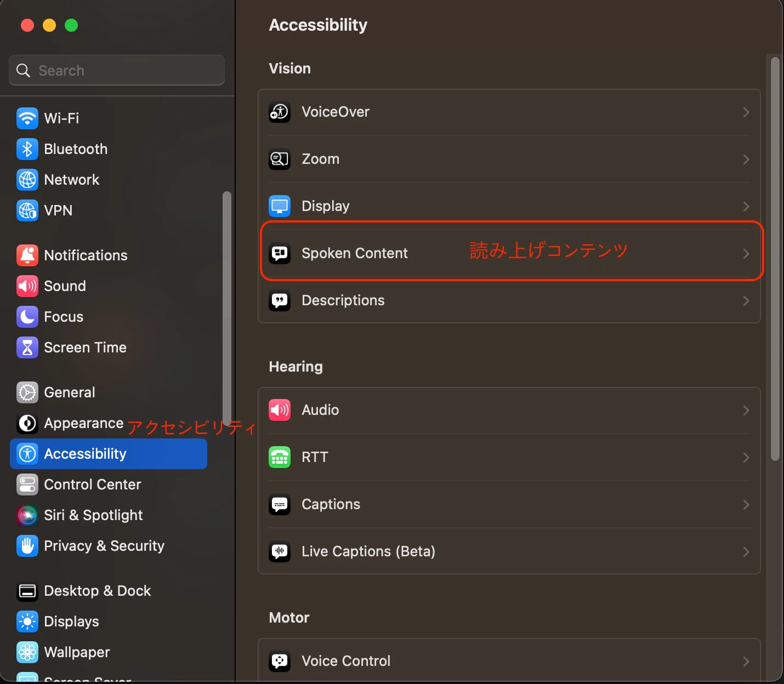Expand the Live Captions (Beta) chevron
Screen dimensions: 784x684
[x=746, y=552]
